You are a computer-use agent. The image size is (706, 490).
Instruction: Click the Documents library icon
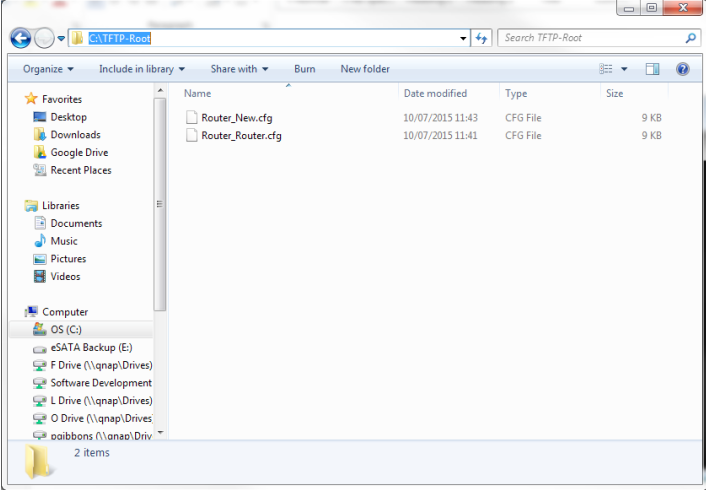[x=40, y=223]
